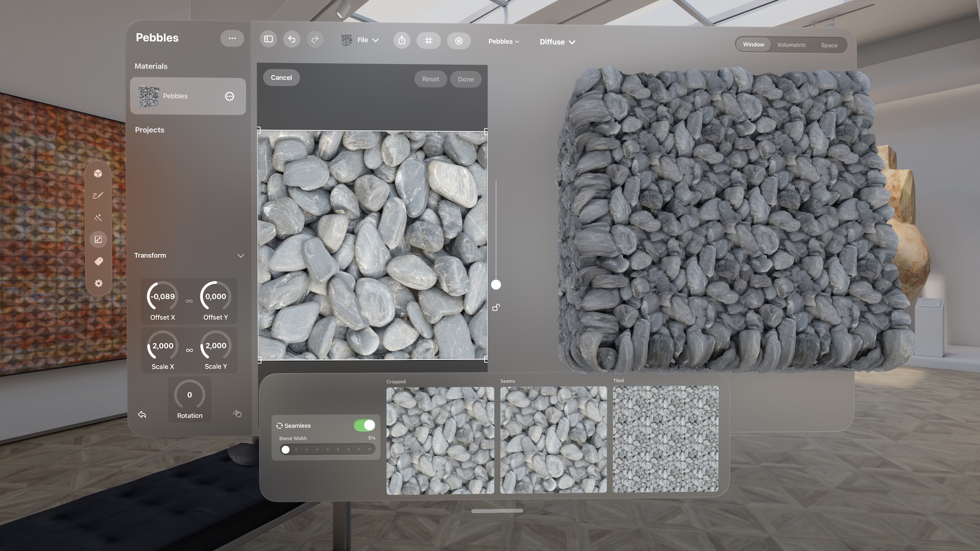Select the Space tab in view switcher
Image resolution: width=980 pixels, height=551 pixels.
click(x=829, y=45)
